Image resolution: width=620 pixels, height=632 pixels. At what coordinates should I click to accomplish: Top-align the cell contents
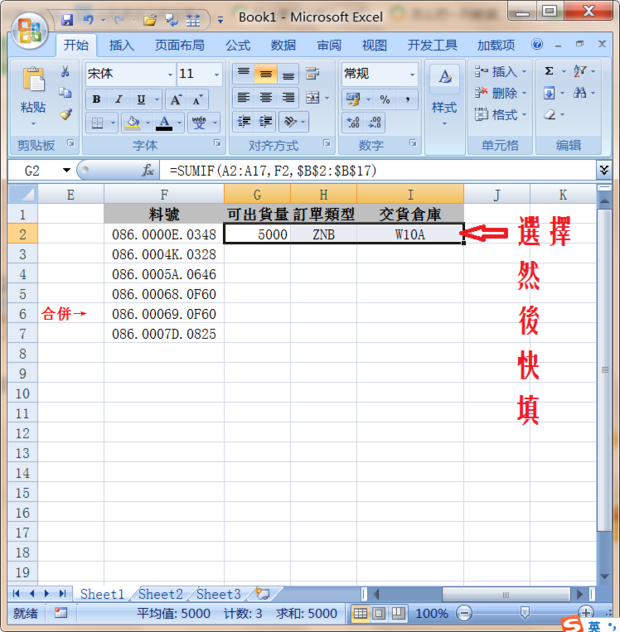pyautogui.click(x=243, y=74)
